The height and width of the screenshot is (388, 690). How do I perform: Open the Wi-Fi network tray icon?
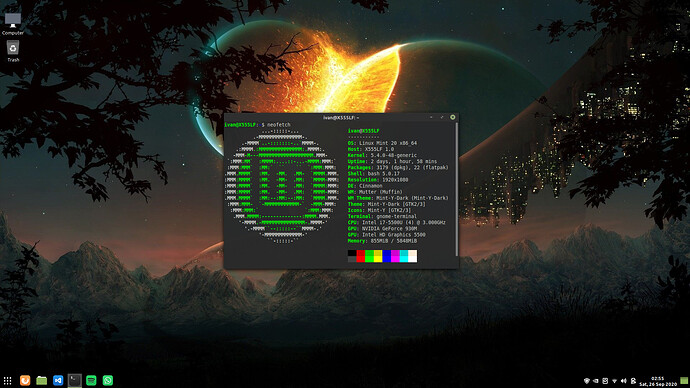[615, 381]
